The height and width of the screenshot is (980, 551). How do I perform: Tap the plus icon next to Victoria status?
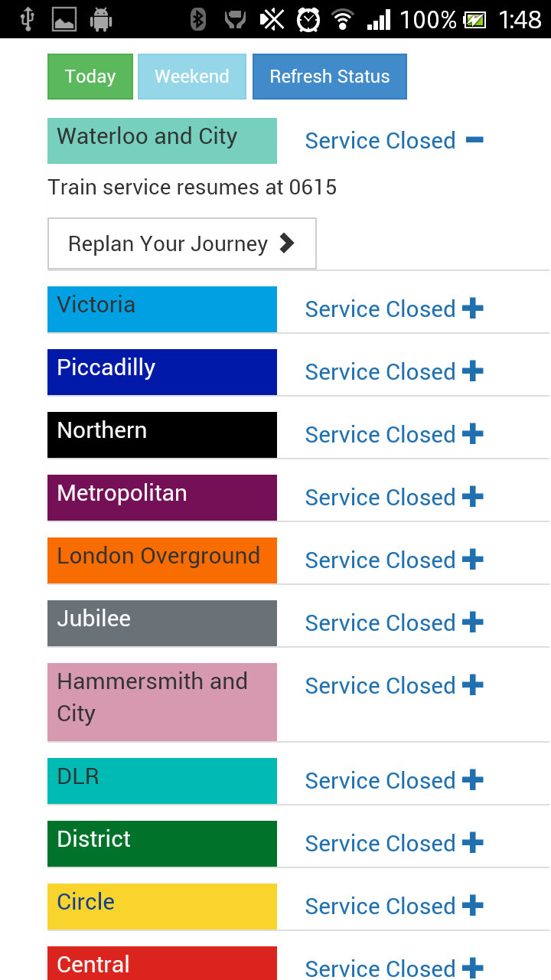point(474,309)
